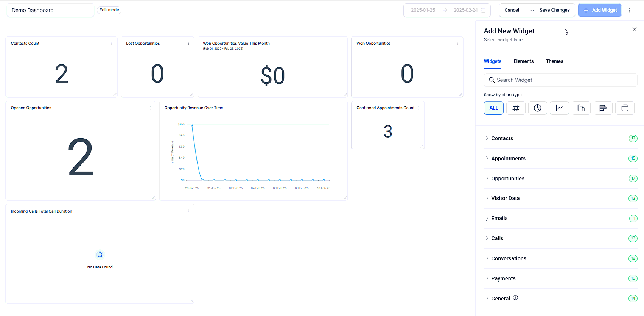The image size is (644, 316).
Task: Select the ALL chart type filter
Action: pyautogui.click(x=493, y=108)
